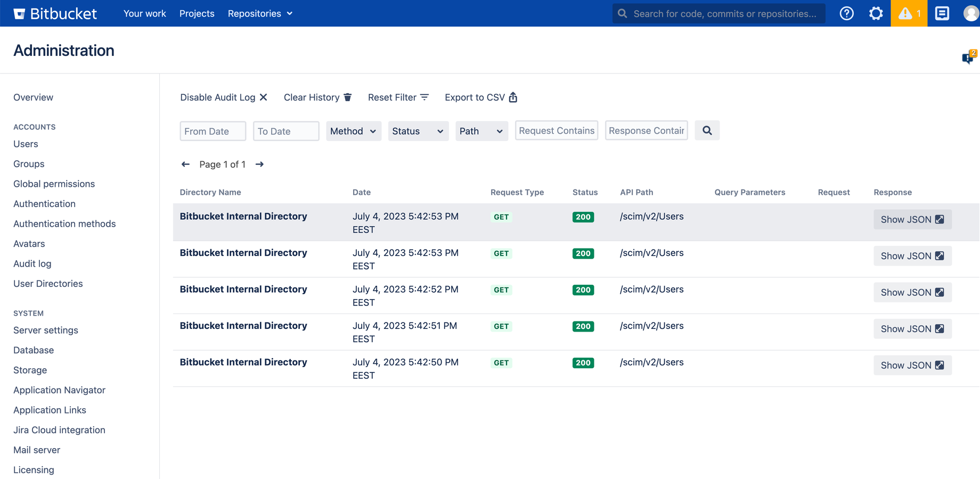Click Export to CSV
Image resolution: width=980 pixels, height=479 pixels.
(x=481, y=97)
